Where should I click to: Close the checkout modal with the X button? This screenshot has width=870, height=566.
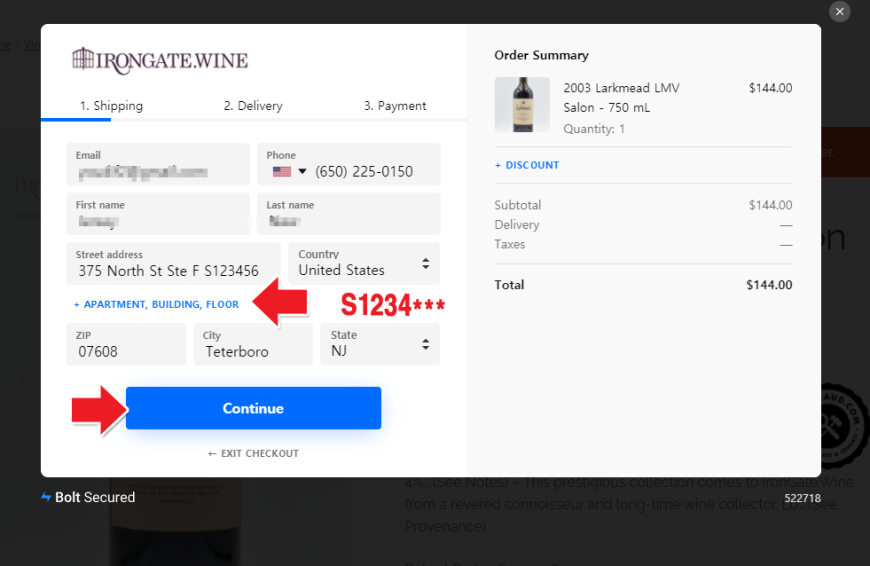click(840, 12)
